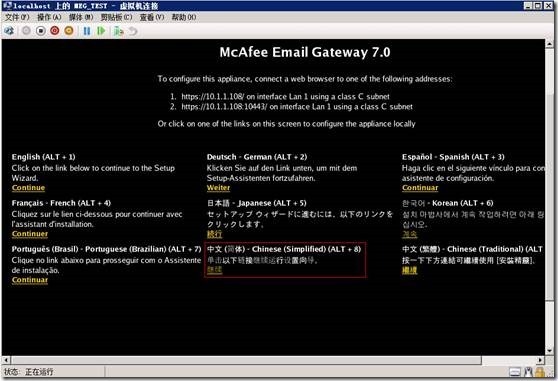
Task: Click the Korean (ALT + 6) heading
Action: [448, 203]
